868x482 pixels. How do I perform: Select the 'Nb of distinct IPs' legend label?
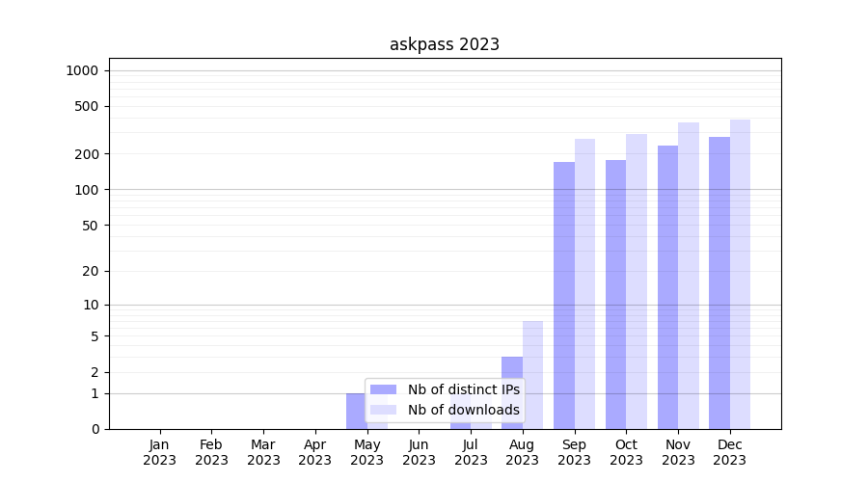(x=463, y=389)
